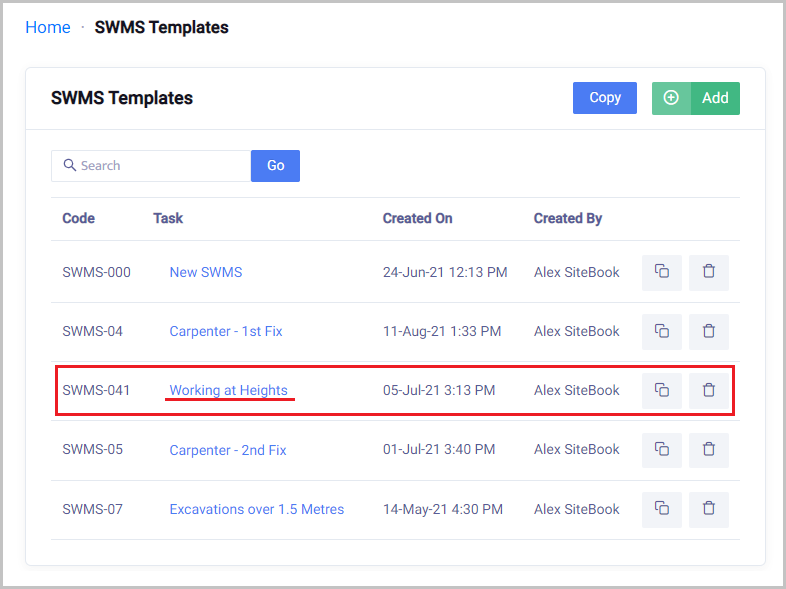Viewport: 786px width, 589px height.
Task: Trash the Working at Heights template
Action: click(708, 390)
